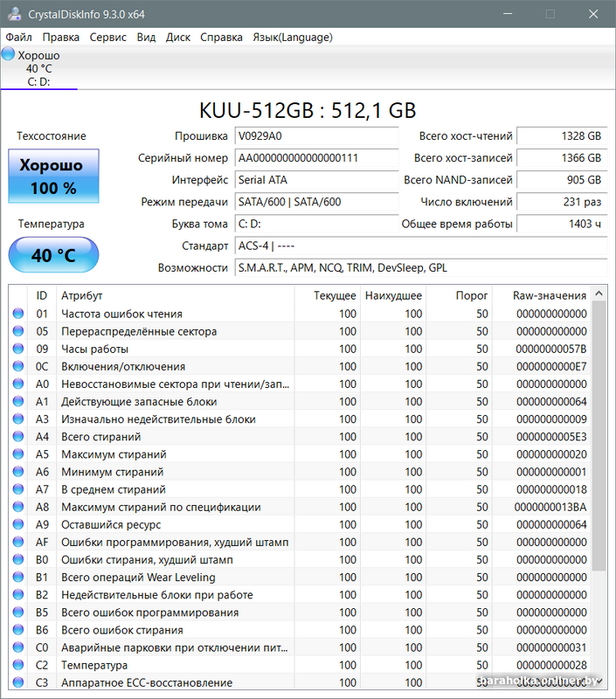Click status icon of row B2
This screenshot has height=699, width=616.
click(x=18, y=595)
